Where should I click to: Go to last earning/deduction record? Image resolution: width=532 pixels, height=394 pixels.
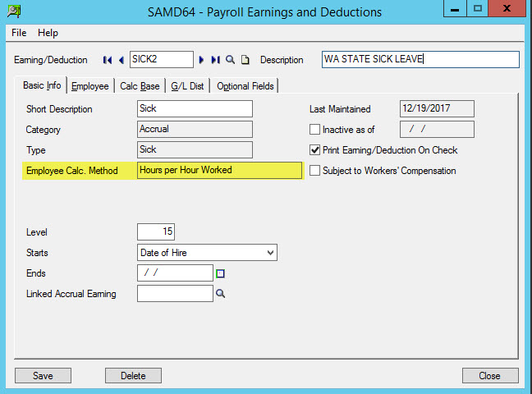point(215,60)
